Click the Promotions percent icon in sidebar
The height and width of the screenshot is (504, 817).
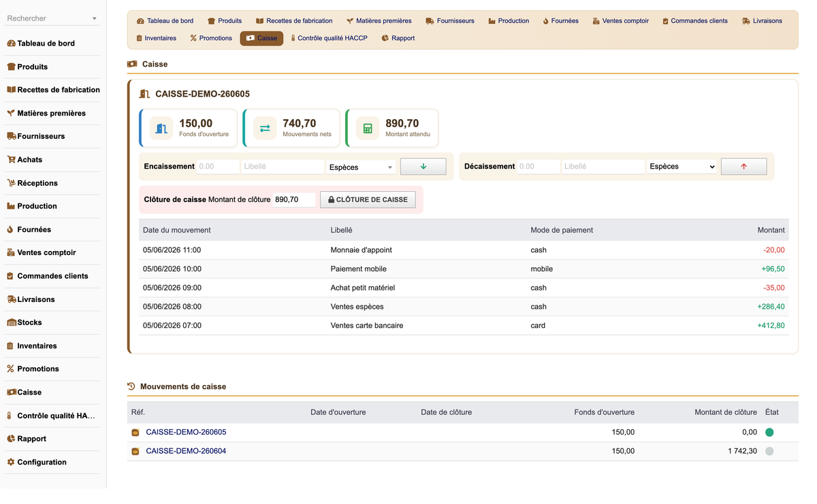(x=11, y=369)
